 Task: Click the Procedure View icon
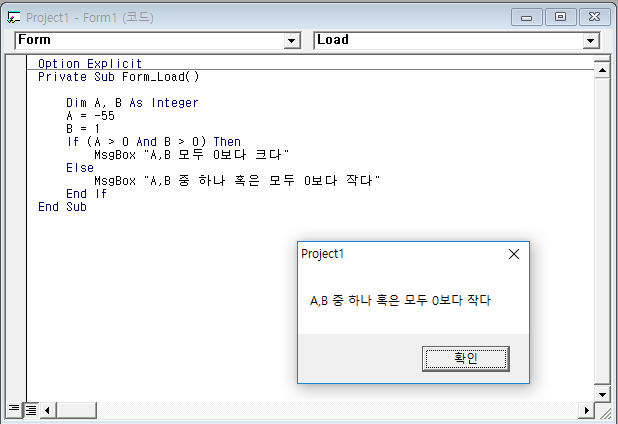[14, 410]
